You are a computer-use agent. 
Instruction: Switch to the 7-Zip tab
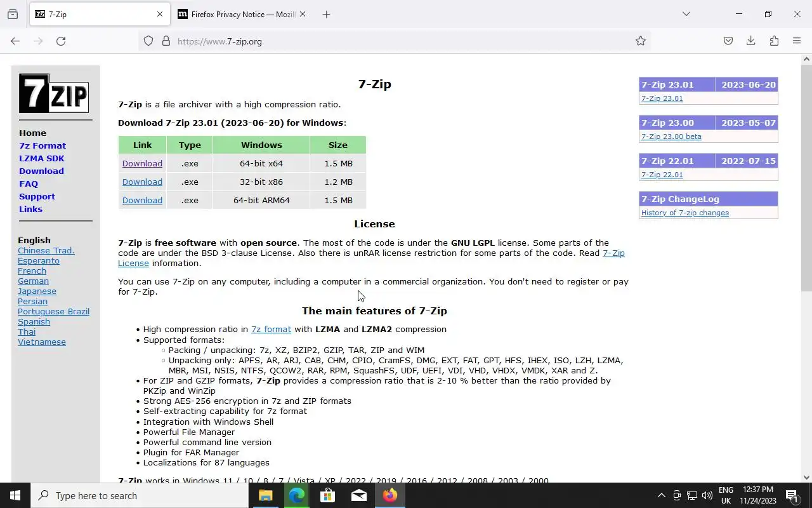point(100,14)
